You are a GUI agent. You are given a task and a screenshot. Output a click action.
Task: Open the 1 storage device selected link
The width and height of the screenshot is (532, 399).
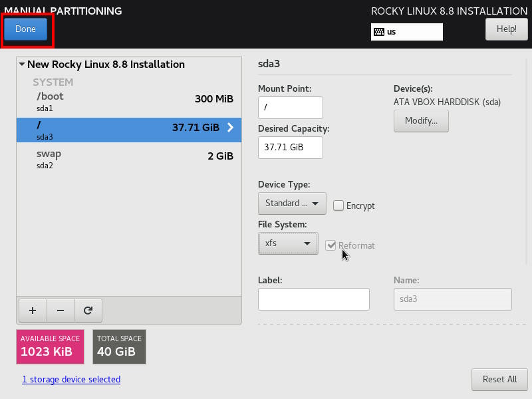[71, 379]
